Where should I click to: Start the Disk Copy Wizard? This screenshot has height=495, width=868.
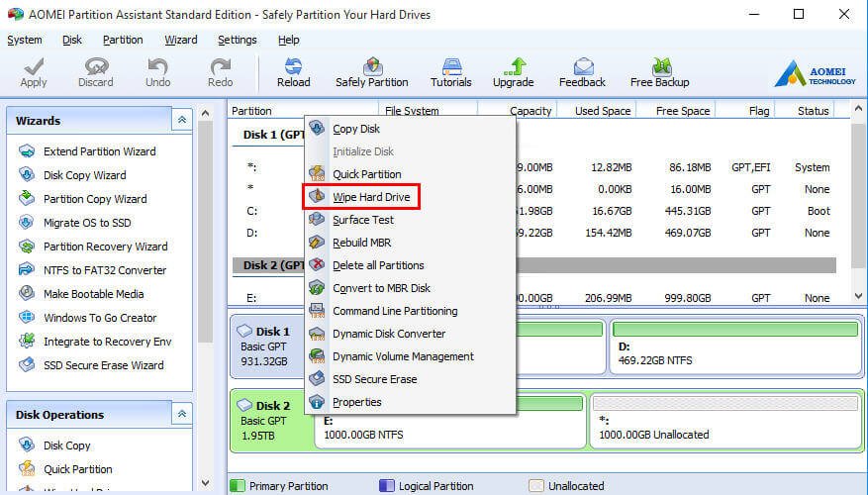85,175
